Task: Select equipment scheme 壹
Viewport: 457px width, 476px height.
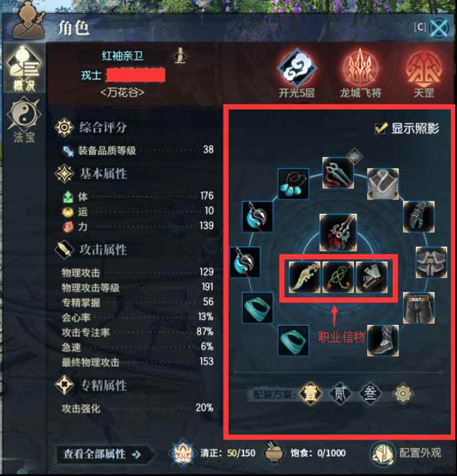Action: (x=310, y=394)
